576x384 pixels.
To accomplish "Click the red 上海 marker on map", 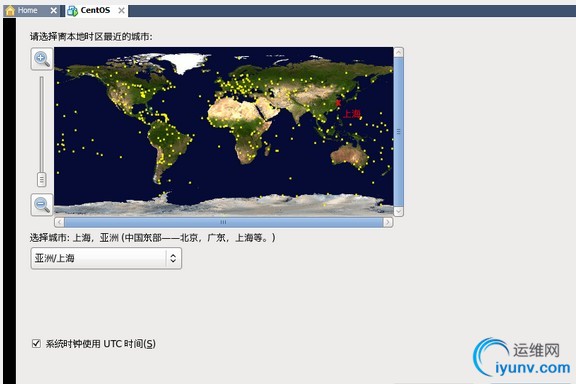I will pos(338,103).
